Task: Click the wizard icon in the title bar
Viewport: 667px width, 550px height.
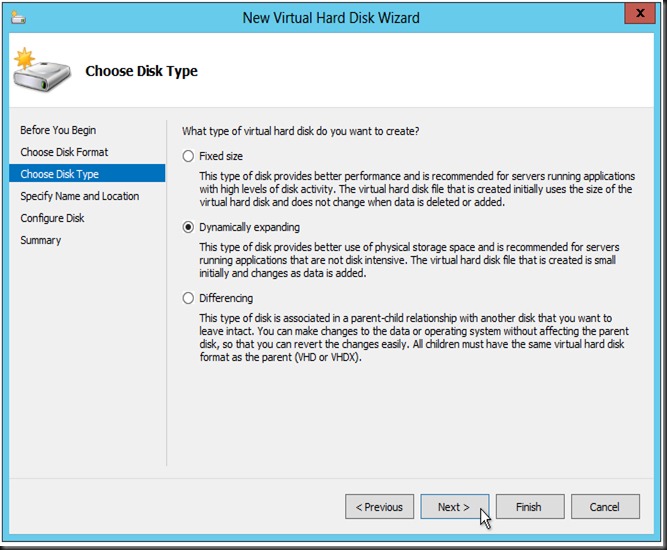Action: [19, 17]
